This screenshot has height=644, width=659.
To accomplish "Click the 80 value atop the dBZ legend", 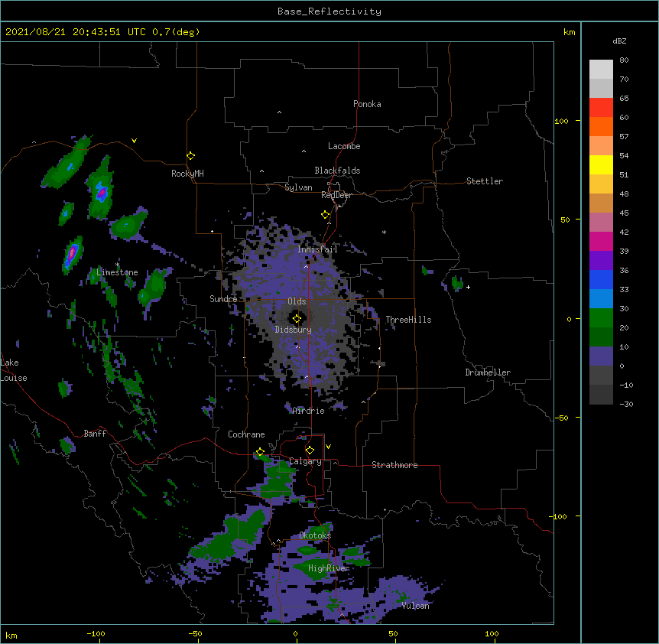I will click(x=624, y=60).
